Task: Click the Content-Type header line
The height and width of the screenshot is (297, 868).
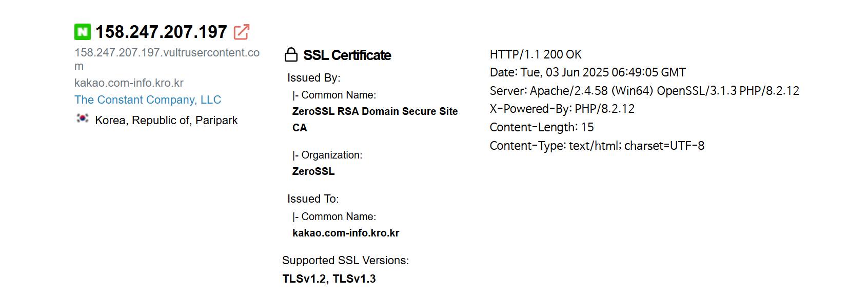Action: pyautogui.click(x=597, y=146)
